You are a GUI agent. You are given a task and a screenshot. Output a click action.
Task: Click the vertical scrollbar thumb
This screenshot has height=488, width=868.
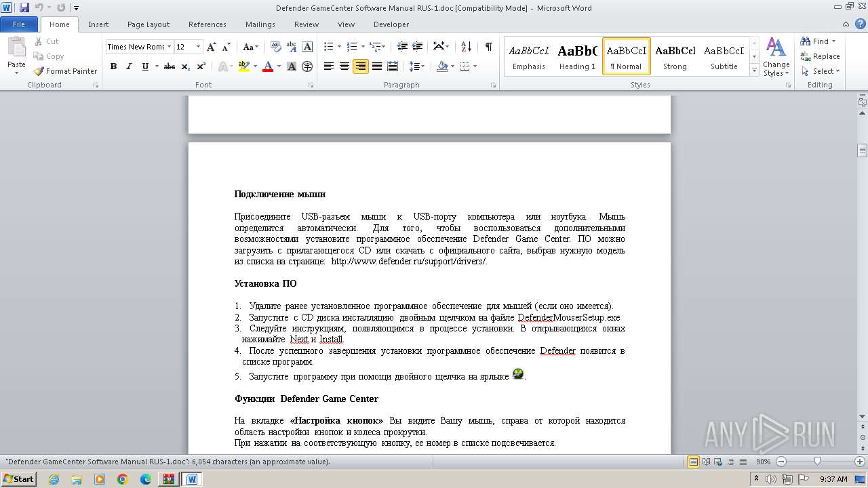click(x=862, y=150)
